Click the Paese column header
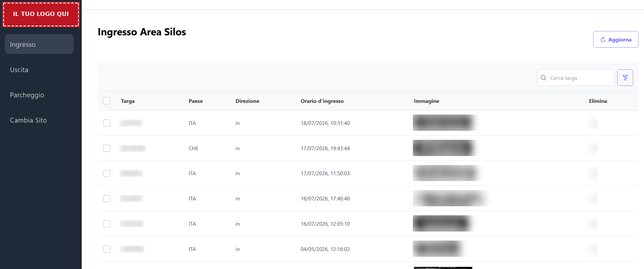Viewport: 644px width, 269px height. coord(196,101)
